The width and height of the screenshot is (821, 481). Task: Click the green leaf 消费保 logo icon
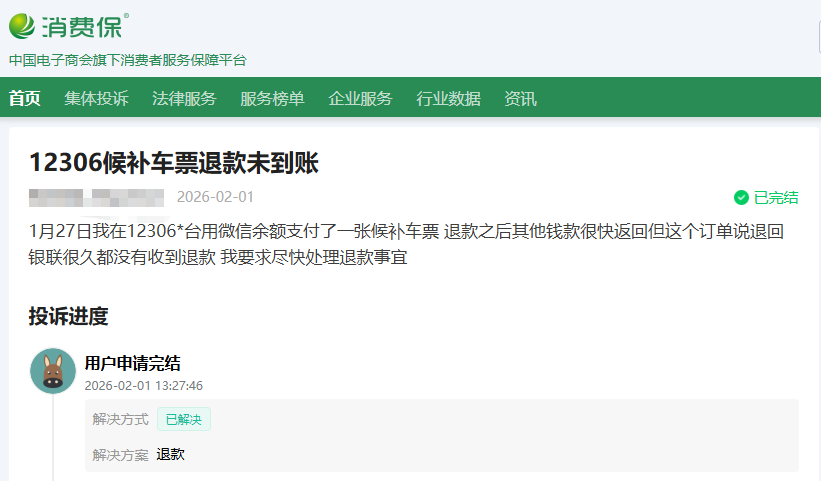pos(22,25)
